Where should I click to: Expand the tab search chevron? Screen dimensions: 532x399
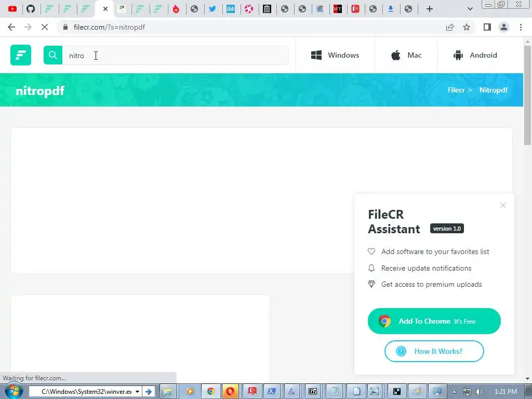click(x=470, y=9)
